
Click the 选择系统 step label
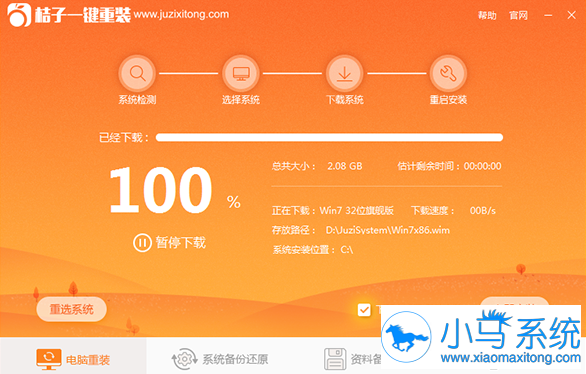point(241,100)
